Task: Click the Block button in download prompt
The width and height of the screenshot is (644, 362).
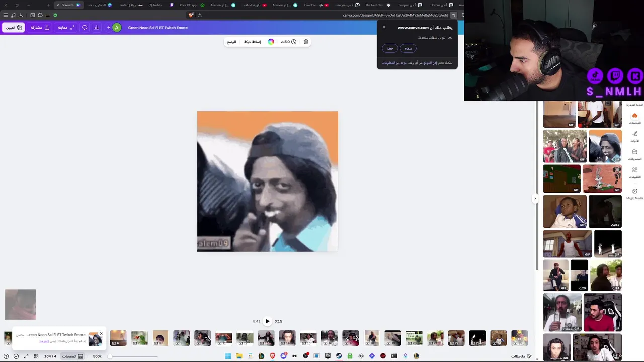Action: [x=390, y=48]
